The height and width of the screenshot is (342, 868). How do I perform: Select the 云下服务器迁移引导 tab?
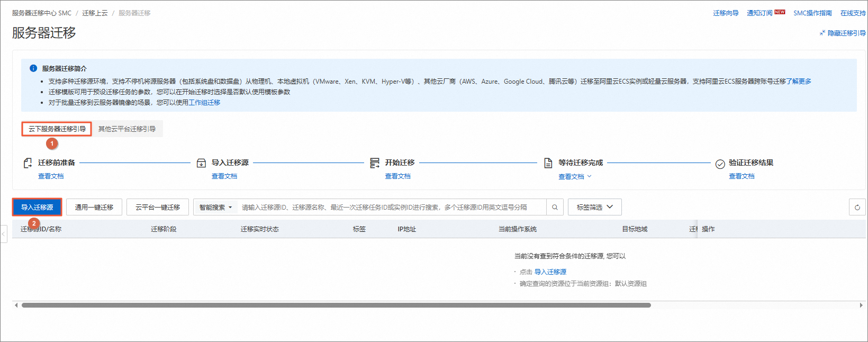point(57,129)
